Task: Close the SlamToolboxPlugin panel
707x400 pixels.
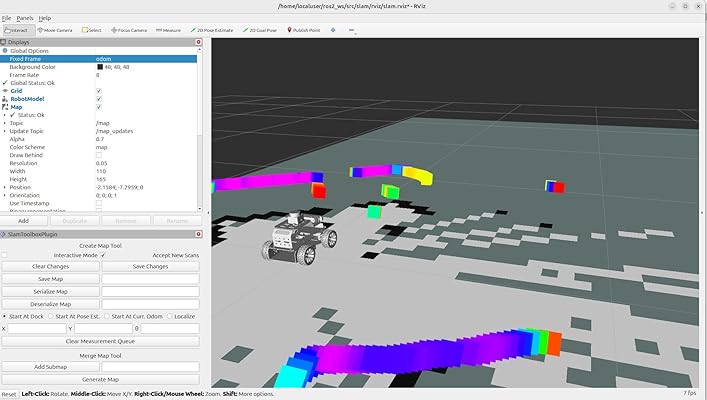Action: tap(199, 235)
